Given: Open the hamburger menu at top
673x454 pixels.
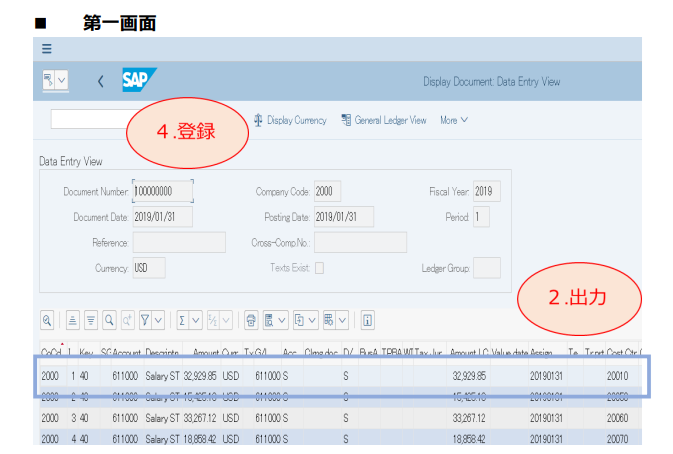Looking at the screenshot, I should click(x=47, y=48).
